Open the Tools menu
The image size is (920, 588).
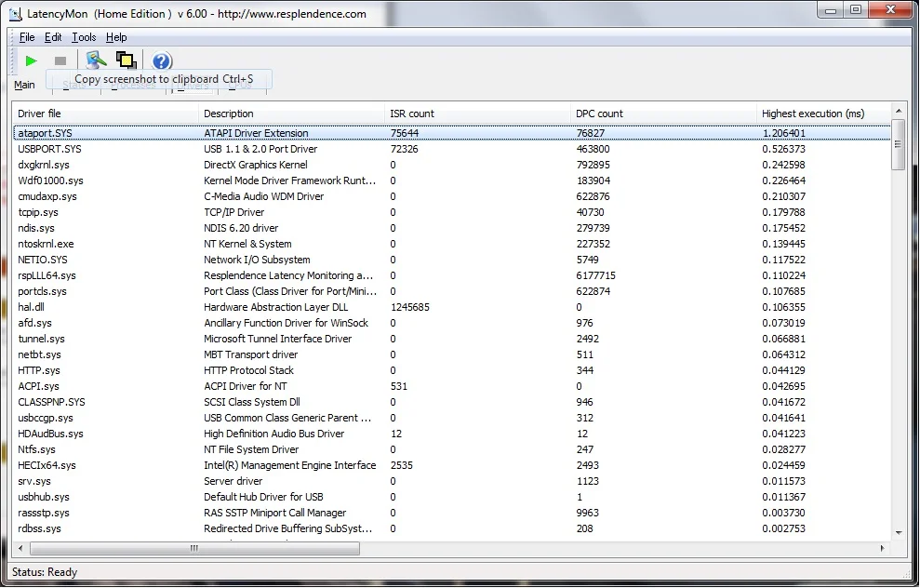pyautogui.click(x=84, y=37)
